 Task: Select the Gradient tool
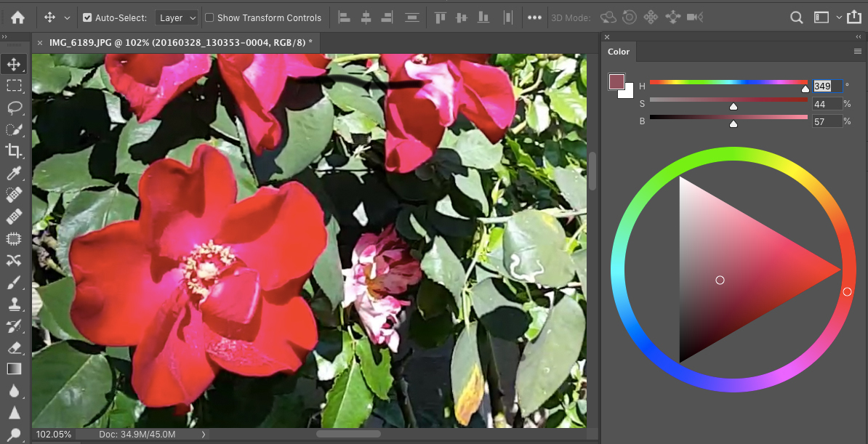click(x=14, y=368)
